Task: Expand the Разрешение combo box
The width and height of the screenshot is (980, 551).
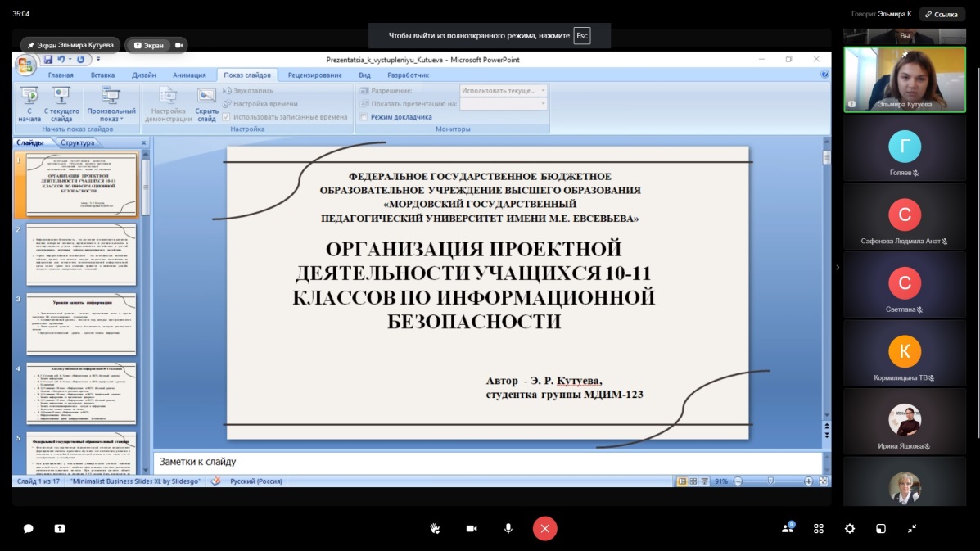Action: coord(542,91)
